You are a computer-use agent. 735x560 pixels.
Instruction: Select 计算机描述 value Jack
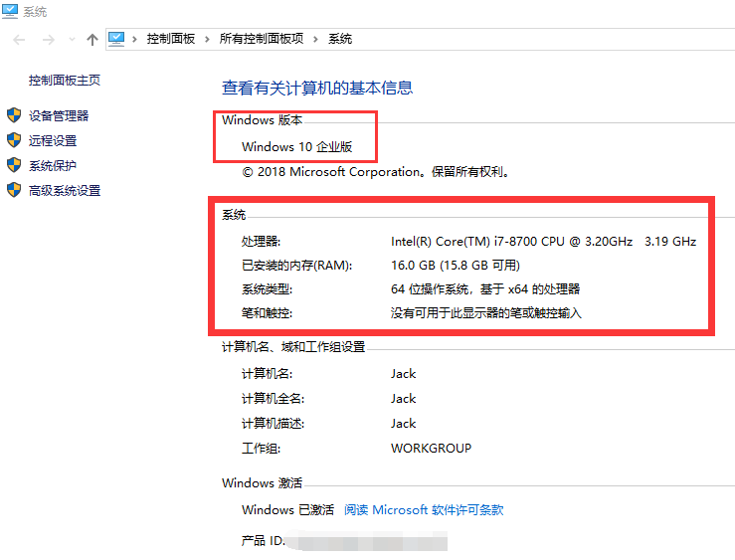pyautogui.click(x=403, y=424)
